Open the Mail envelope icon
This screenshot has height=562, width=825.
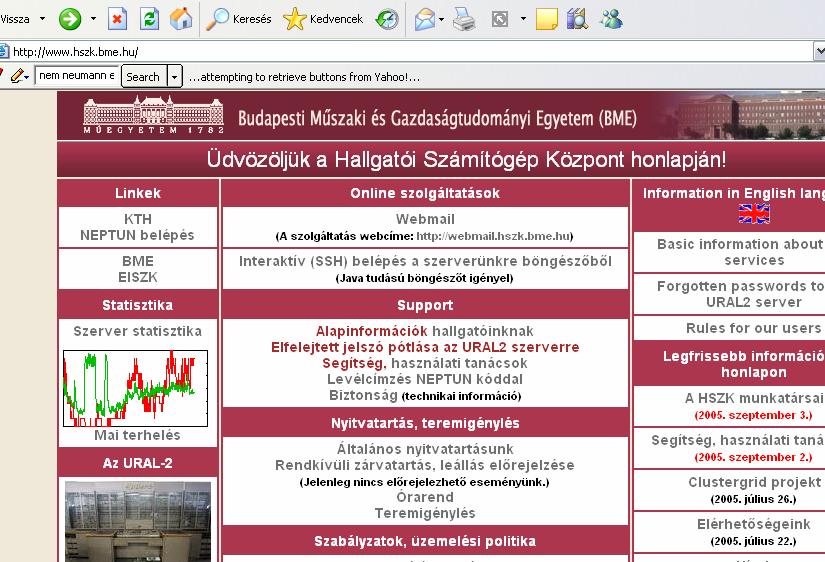(x=425, y=19)
